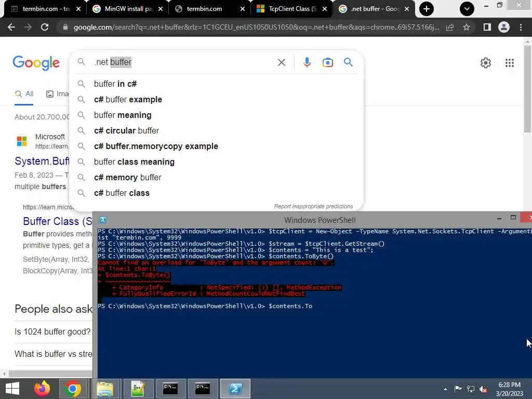Viewport: 532px width, 399px height.
Task: Open Firefox from the taskbar
Action: (x=42, y=389)
